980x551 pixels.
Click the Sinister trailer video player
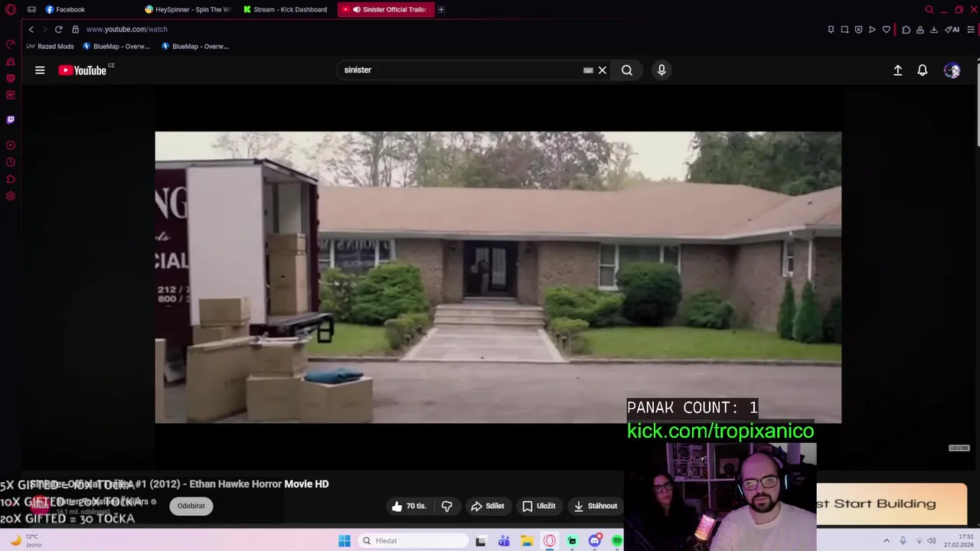coord(498,277)
